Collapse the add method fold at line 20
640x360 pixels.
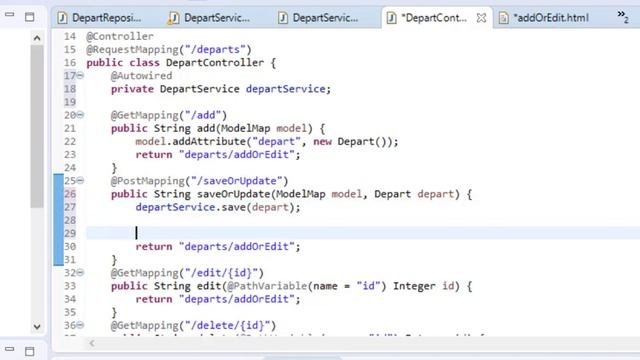click(80, 115)
